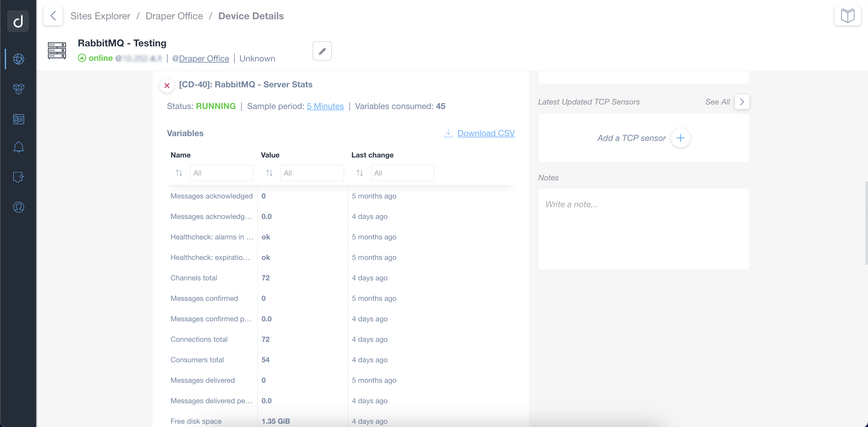Edit device name with pencil icon

(x=322, y=51)
